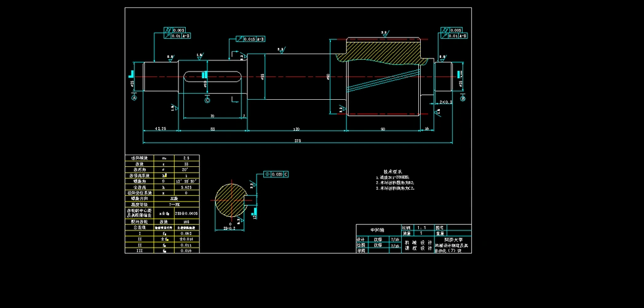Select the datum A circle marker
Viewport: 644px width, 308px height.
134,97
